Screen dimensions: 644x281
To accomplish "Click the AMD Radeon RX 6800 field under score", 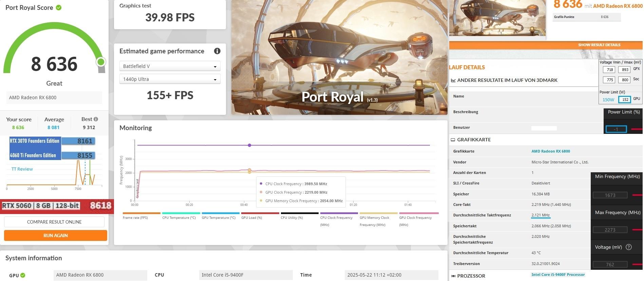I will tap(54, 98).
